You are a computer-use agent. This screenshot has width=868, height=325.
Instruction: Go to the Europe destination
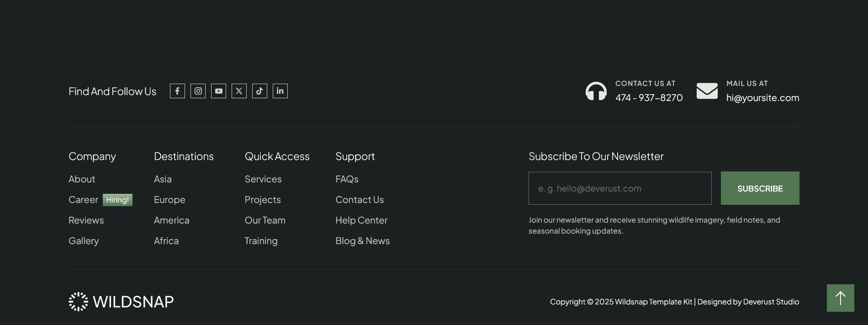coord(169,200)
